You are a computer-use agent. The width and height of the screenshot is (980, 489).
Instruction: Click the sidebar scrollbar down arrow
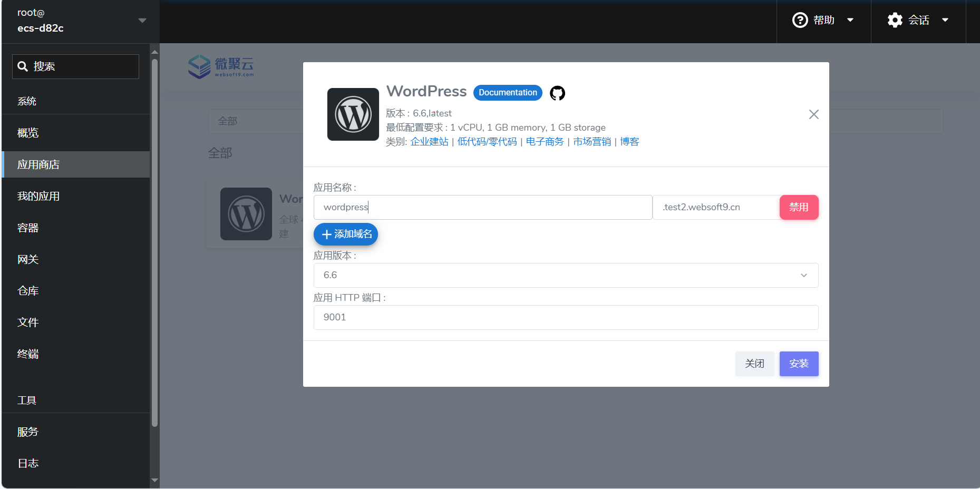154,480
